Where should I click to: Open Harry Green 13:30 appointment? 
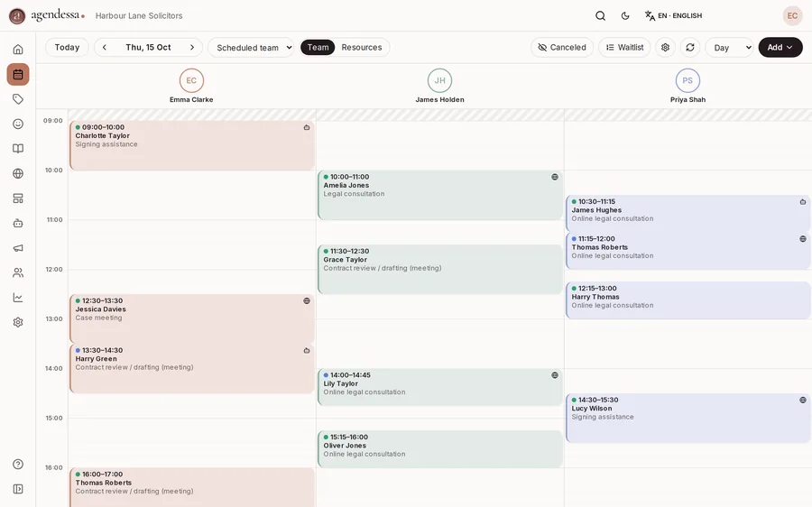pyautogui.click(x=192, y=369)
